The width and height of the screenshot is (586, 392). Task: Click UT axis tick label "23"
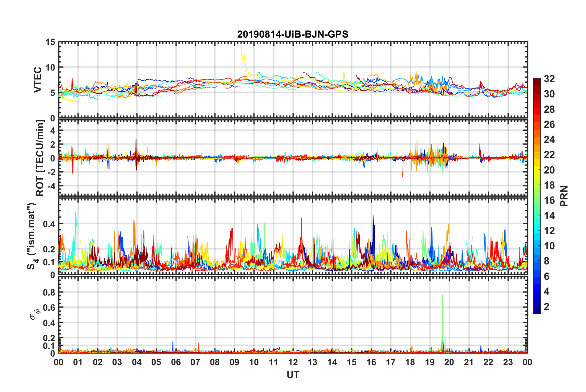pos(508,362)
